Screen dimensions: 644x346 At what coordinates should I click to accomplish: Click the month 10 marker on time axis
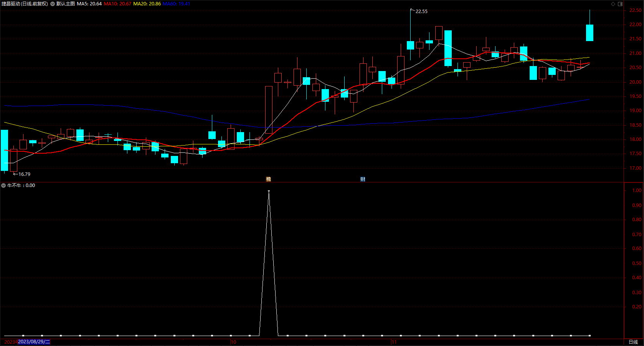233,342
